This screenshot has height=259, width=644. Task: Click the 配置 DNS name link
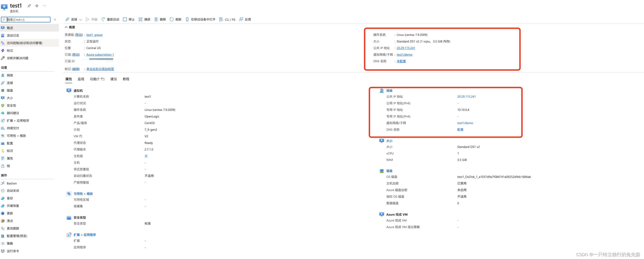(x=460, y=130)
